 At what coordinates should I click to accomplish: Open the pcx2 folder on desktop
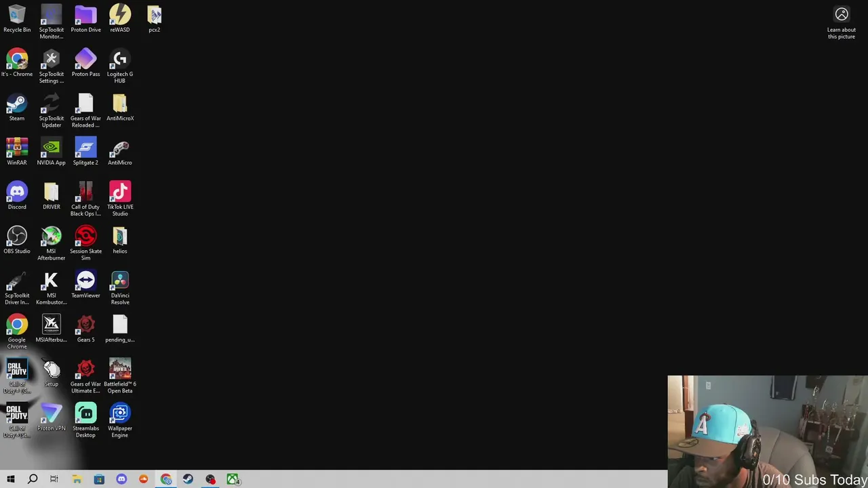coord(155,18)
